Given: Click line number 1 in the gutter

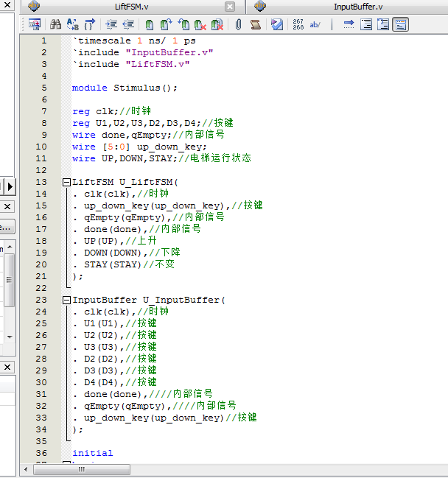Looking at the screenshot, I should click(x=44, y=41).
